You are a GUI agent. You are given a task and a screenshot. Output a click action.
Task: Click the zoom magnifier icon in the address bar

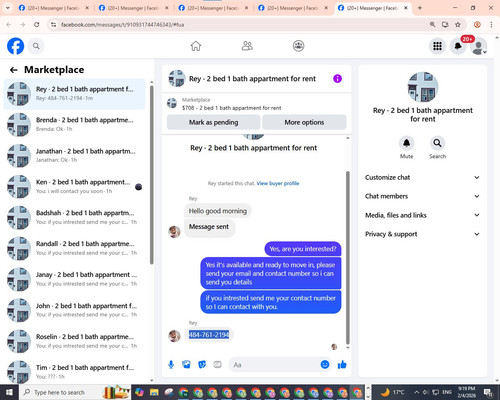pos(432,25)
